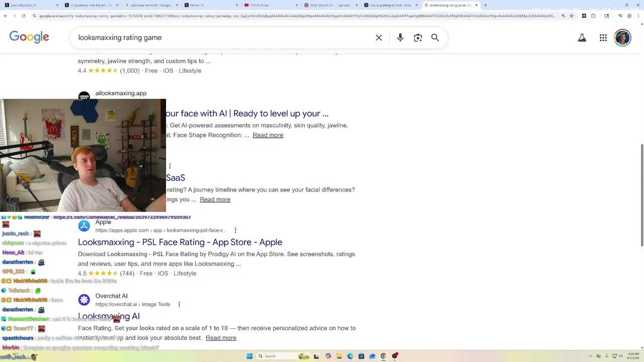Screen dimensions: 644x362
Task: Open Google Lens image search
Action: (418, 38)
